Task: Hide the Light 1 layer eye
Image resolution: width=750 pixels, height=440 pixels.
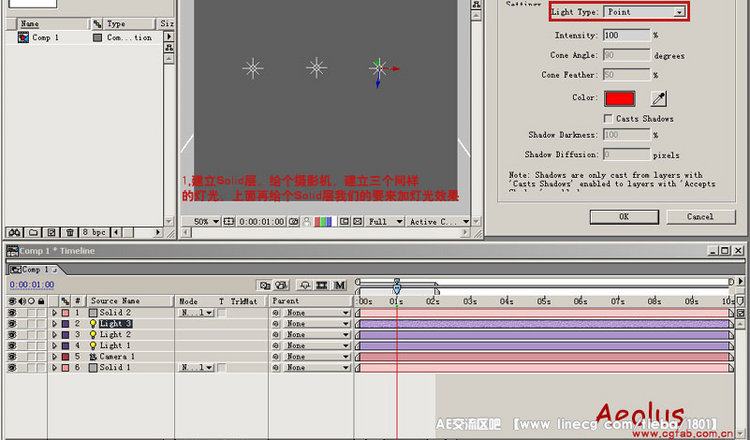Action: (12, 346)
